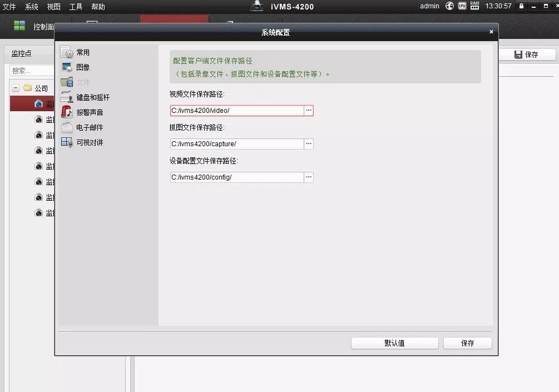
Task: Minimize the iVMS-4200 main window
Action: [x=533, y=7]
